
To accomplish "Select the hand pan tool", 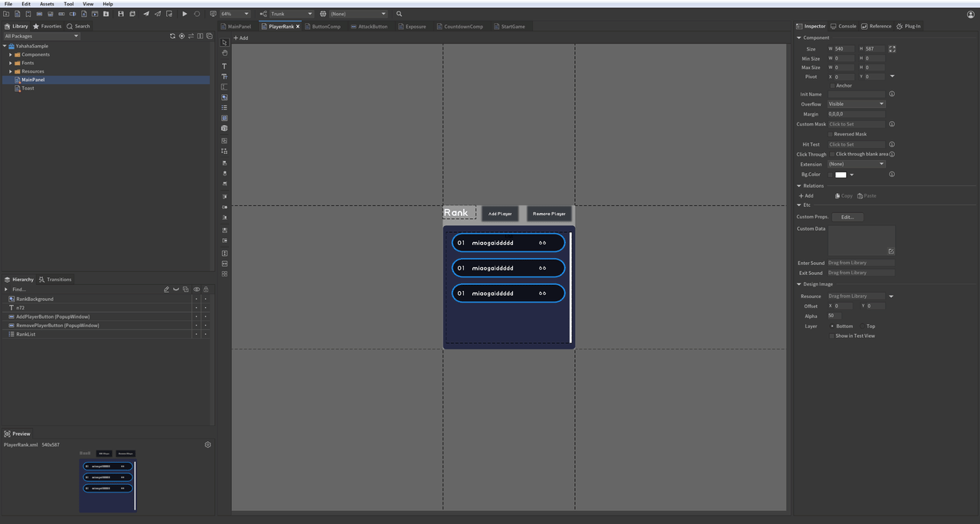I will point(224,54).
